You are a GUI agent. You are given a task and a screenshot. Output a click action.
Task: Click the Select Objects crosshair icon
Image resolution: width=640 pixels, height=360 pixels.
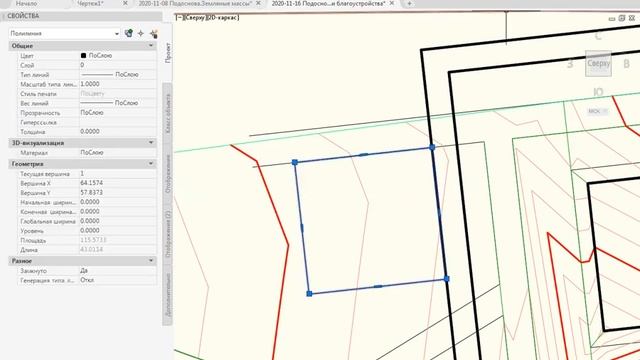[x=141, y=33]
